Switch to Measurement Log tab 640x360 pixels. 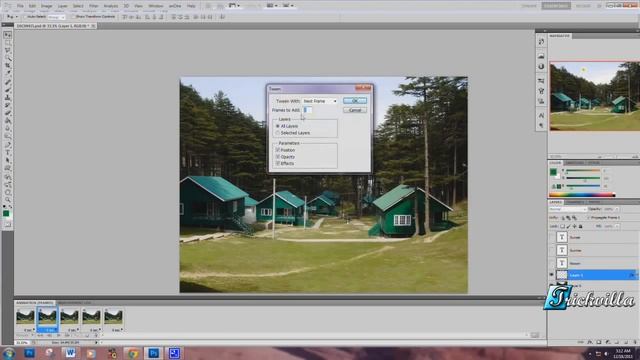click(74, 303)
